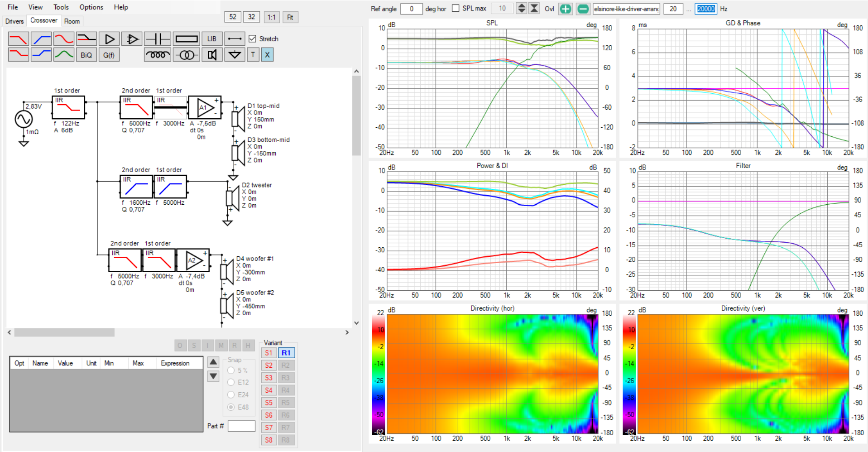The image size is (868, 452).
Task: Move parameter row down with down-arrow button
Action: 213,376
